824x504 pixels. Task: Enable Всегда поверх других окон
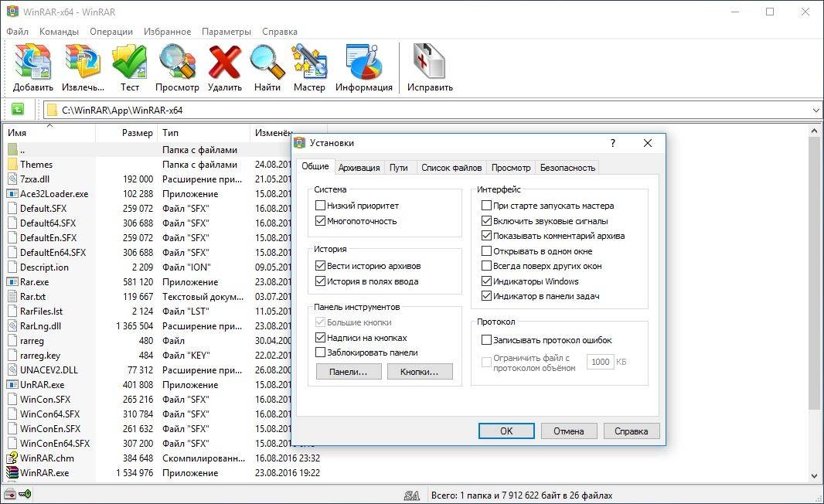pos(487,266)
